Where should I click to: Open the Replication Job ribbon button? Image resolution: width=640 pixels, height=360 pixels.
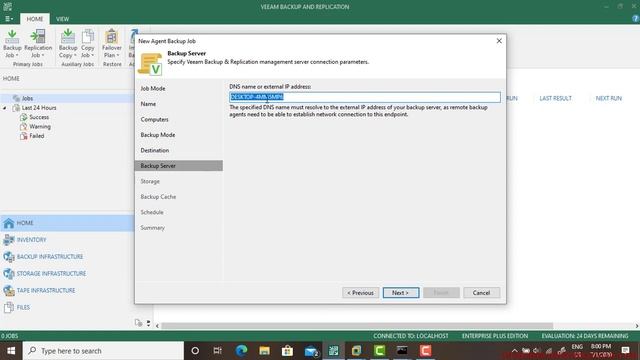(x=38, y=44)
